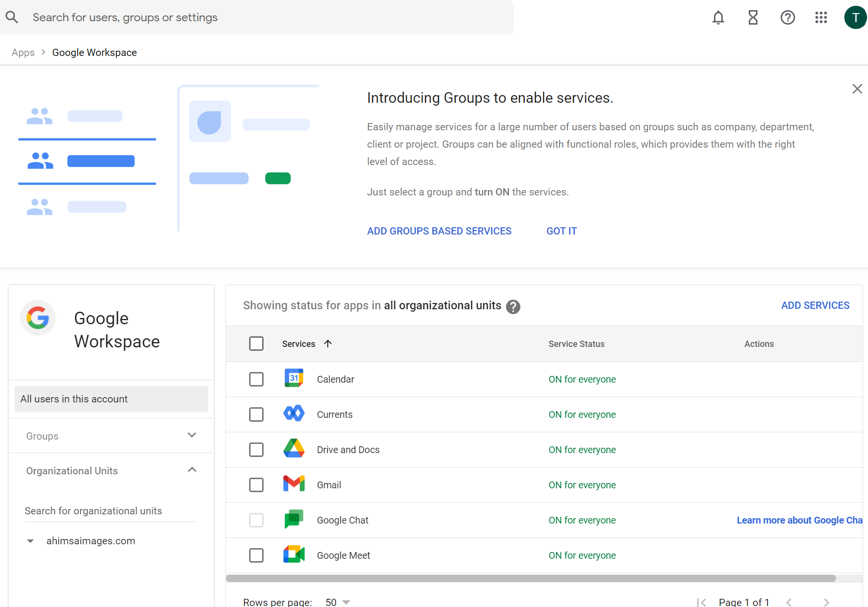This screenshot has height=607, width=868.
Task: Click Currents' ON for everyone status
Action: [582, 414]
